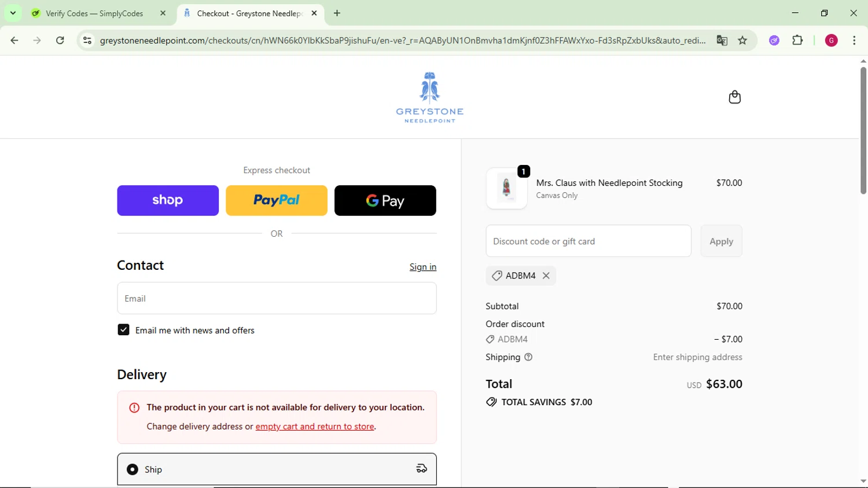The width and height of the screenshot is (868, 488).
Task: Click the Enter shipping address text
Action: pyautogui.click(x=698, y=357)
